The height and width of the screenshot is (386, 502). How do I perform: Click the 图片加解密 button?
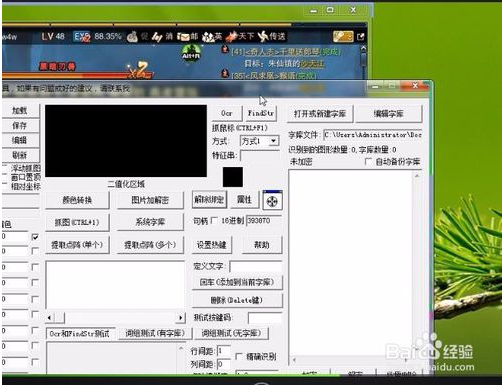point(150,200)
